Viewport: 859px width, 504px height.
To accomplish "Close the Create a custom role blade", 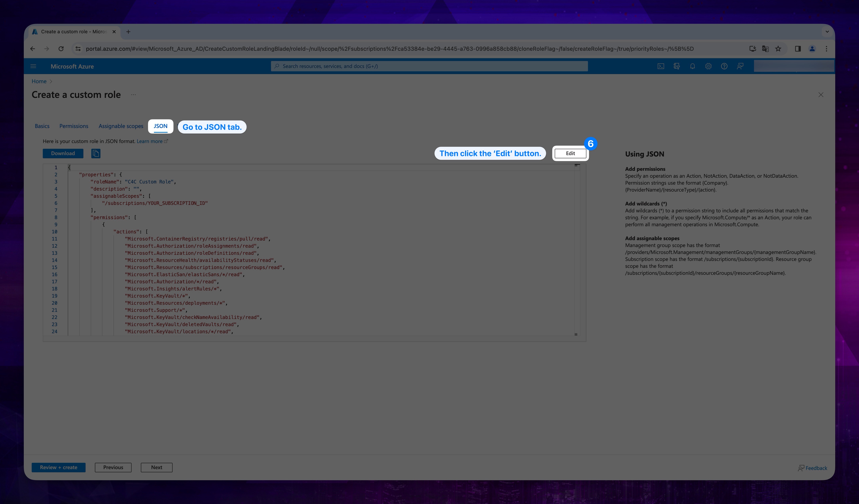I will [821, 95].
